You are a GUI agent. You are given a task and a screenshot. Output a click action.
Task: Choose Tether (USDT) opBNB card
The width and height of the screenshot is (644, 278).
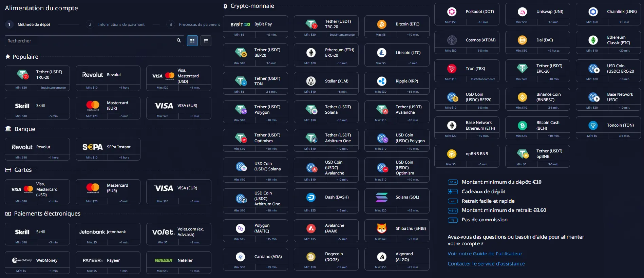tap(537, 156)
